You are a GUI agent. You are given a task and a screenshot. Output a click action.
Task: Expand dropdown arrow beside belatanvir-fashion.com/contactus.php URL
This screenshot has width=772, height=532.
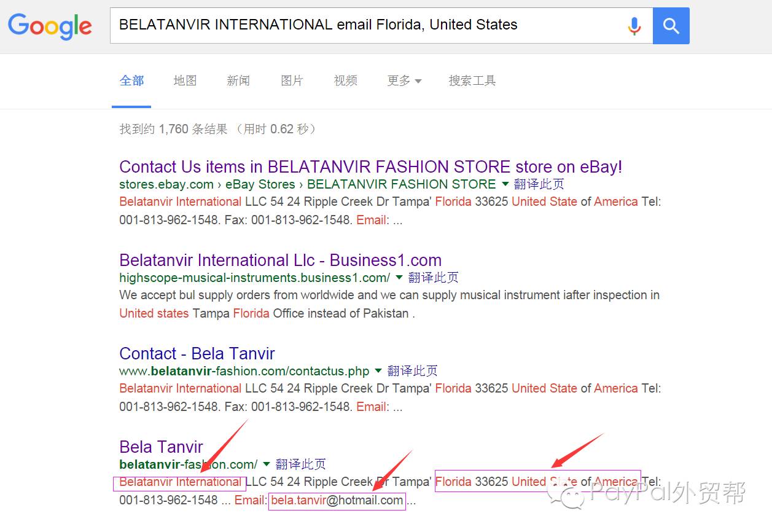tap(378, 370)
